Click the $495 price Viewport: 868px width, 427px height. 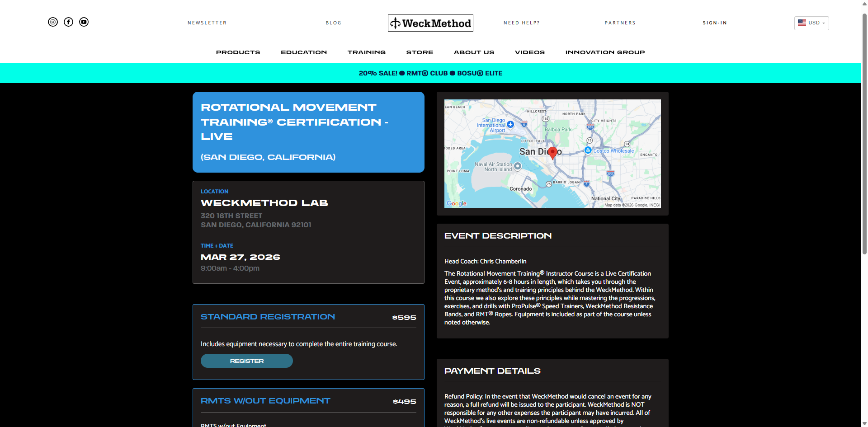[x=404, y=402]
